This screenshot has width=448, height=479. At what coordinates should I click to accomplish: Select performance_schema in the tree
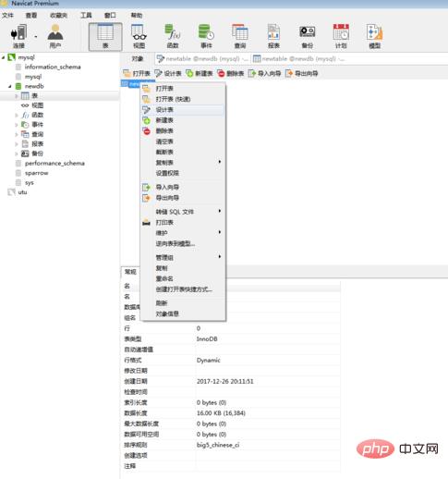click(54, 163)
